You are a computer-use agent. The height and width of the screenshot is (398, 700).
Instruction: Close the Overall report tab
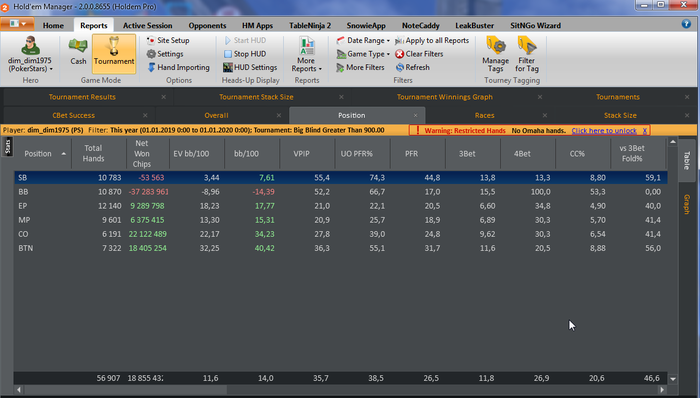279,115
